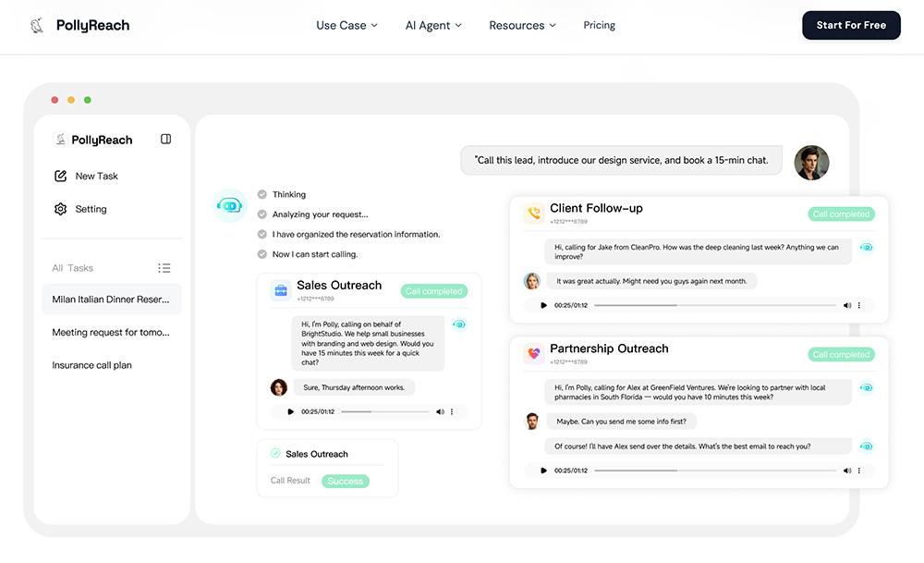Click the eye icon beside best email message
This screenshot has width=924, height=563.
867,447
